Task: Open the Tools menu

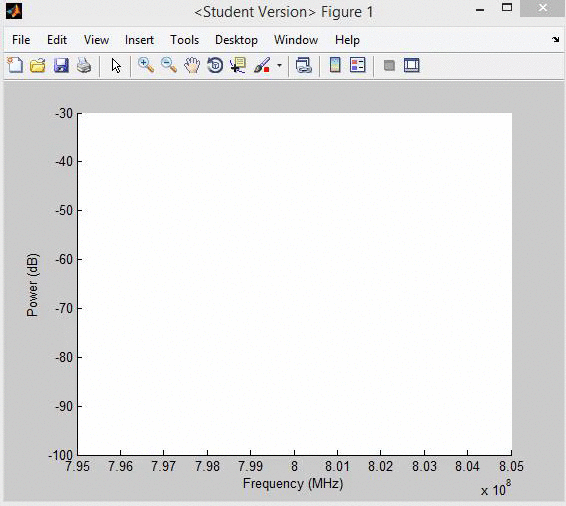Action: (184, 40)
